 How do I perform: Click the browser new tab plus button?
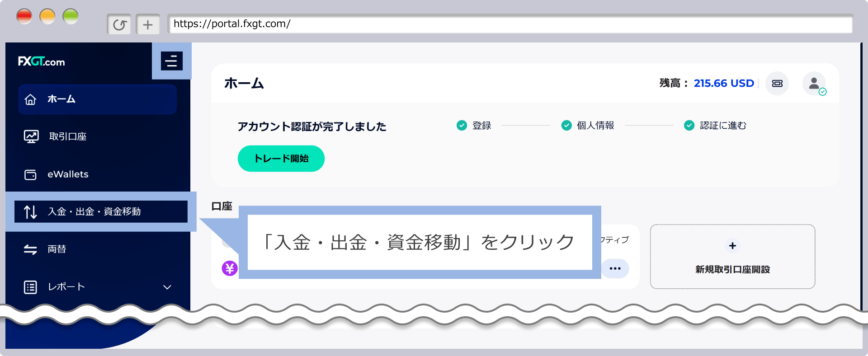coord(148,24)
